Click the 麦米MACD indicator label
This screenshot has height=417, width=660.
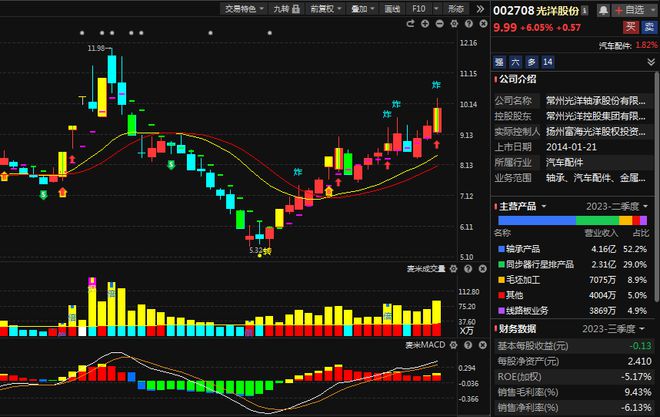(425, 345)
